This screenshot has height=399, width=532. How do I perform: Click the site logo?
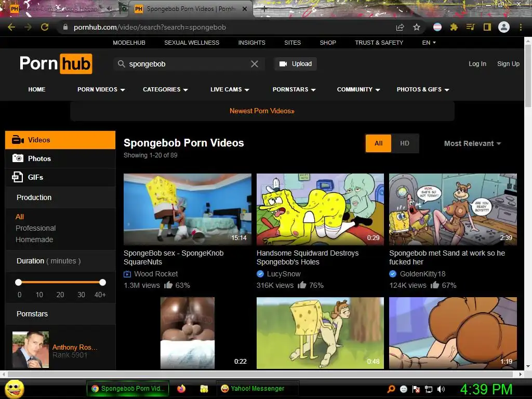(x=56, y=63)
